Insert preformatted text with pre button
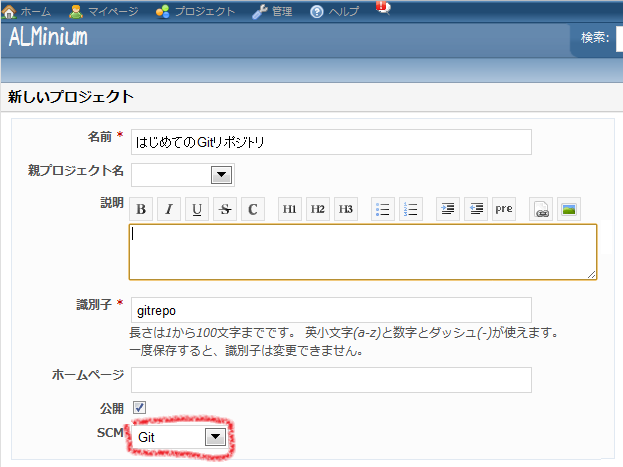 click(x=504, y=209)
